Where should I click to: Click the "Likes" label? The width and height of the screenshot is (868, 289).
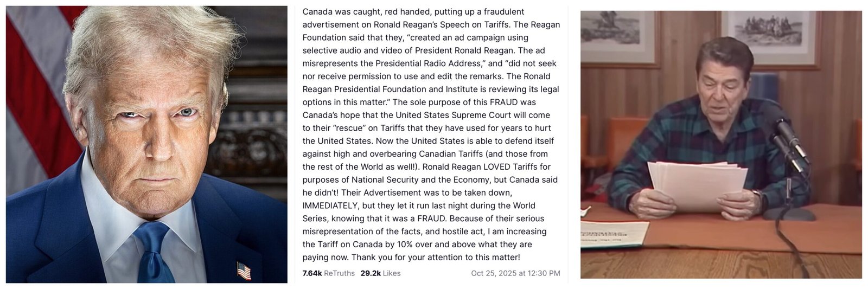click(392, 273)
